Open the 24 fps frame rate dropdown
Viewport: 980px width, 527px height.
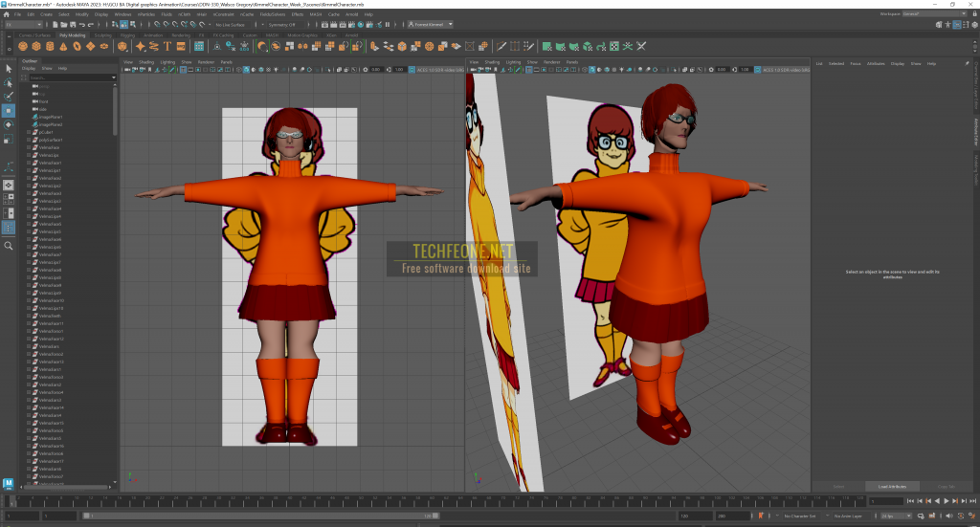click(896, 516)
